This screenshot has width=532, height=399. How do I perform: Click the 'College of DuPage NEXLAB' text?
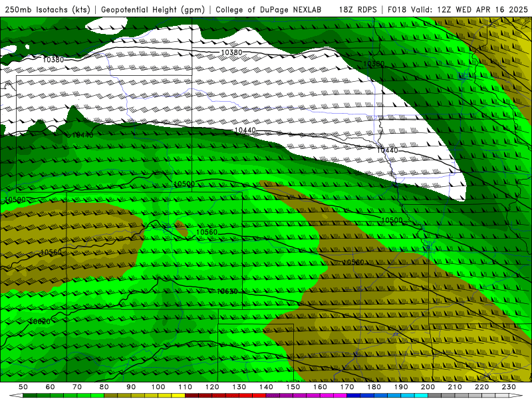(268, 9)
